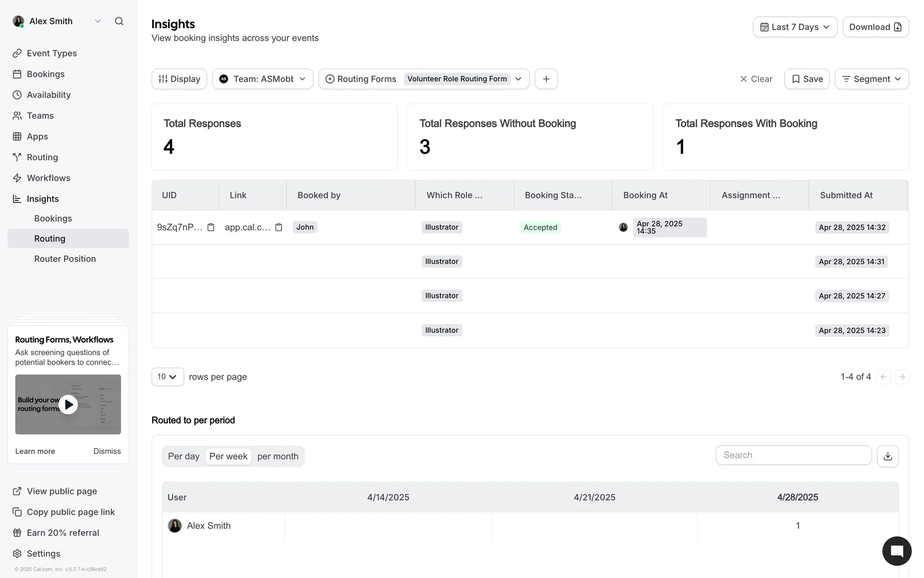Copy the booking UID with clipboard icon
This screenshot has height=578, width=924.
(x=211, y=227)
